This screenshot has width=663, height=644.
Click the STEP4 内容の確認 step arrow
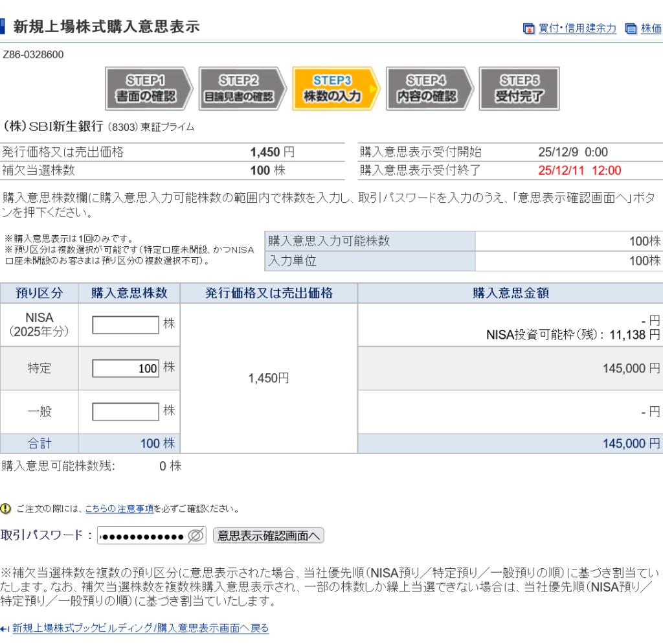[427, 89]
